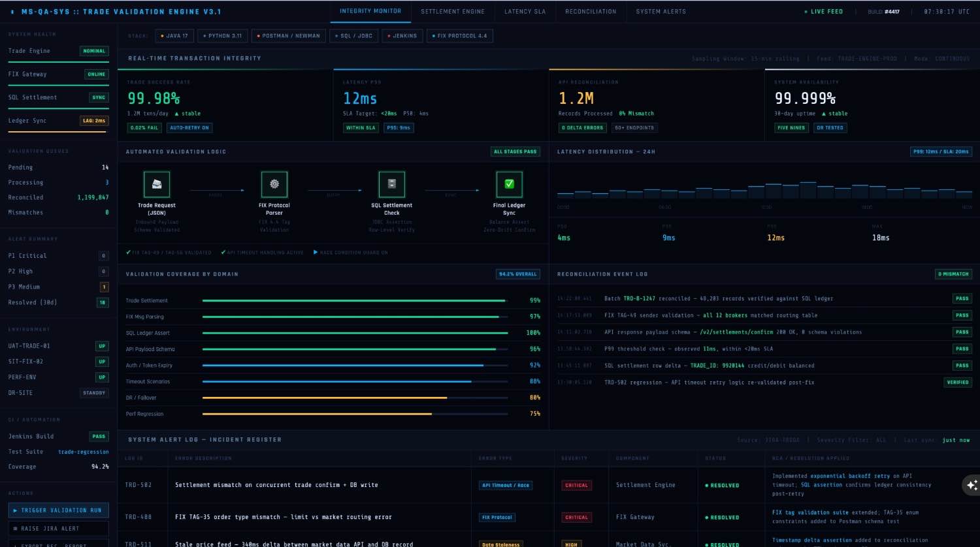This screenshot has height=547, width=980.
Task: Click the DR-SITE STANDBY badge
Action: pyautogui.click(x=94, y=393)
